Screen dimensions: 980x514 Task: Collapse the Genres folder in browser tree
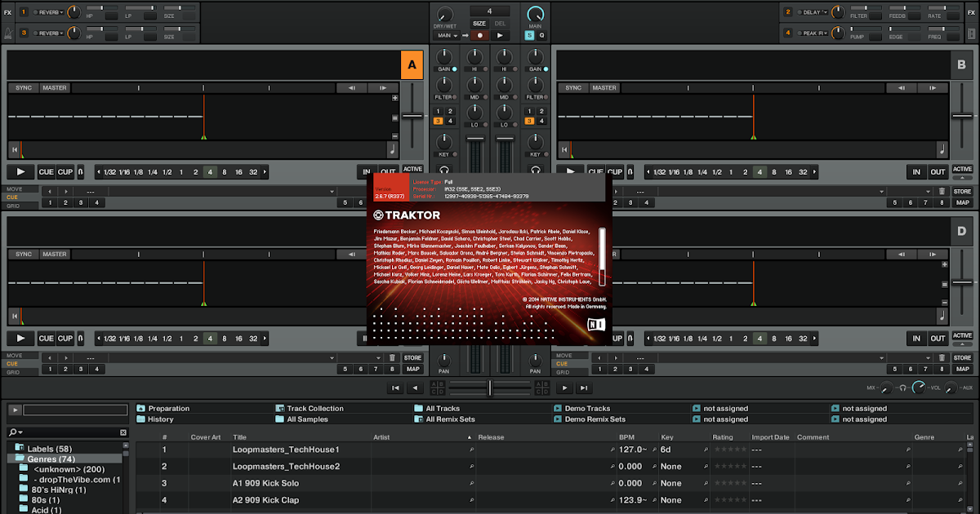click(x=21, y=459)
